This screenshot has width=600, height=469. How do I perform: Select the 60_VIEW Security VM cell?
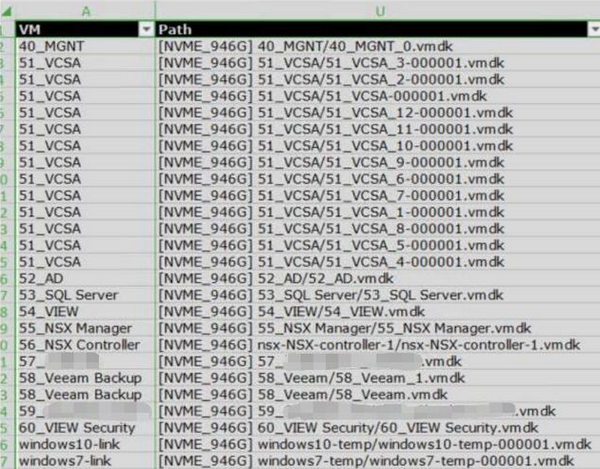point(85,428)
